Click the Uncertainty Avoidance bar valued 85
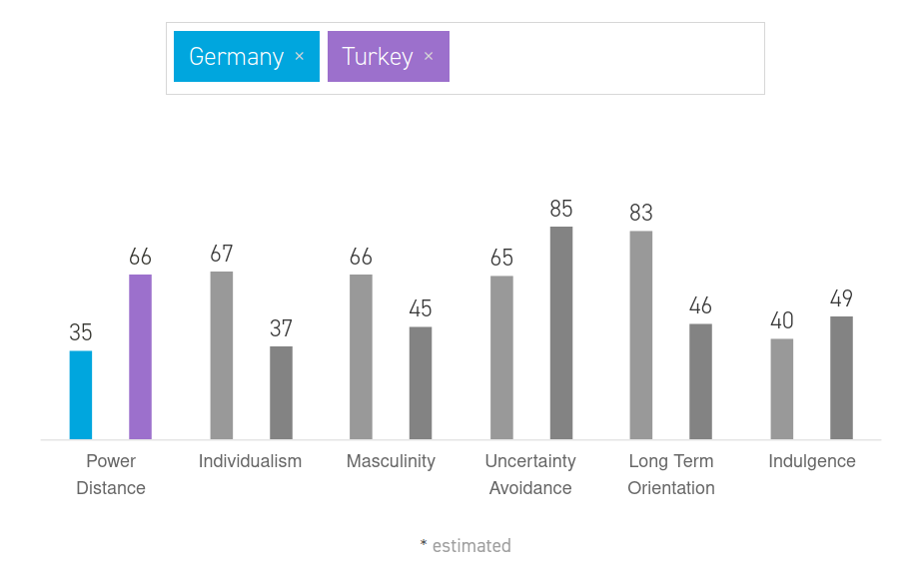The width and height of the screenshot is (924, 572). tap(561, 332)
